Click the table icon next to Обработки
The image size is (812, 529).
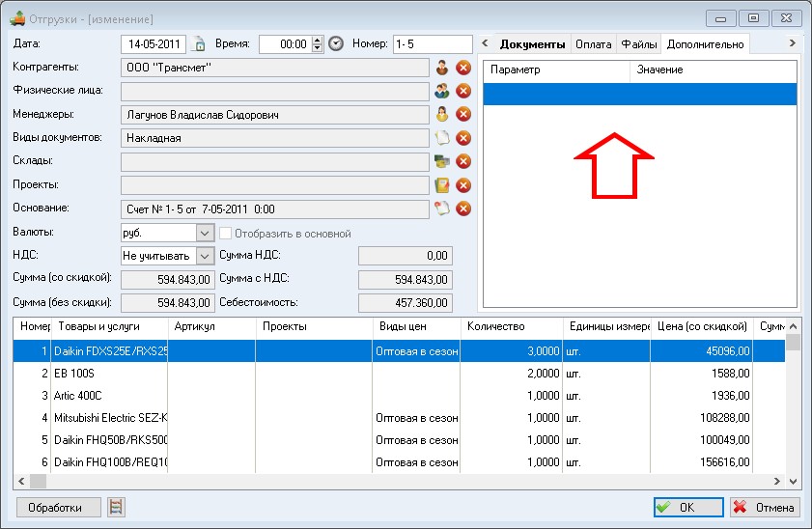tap(117, 507)
